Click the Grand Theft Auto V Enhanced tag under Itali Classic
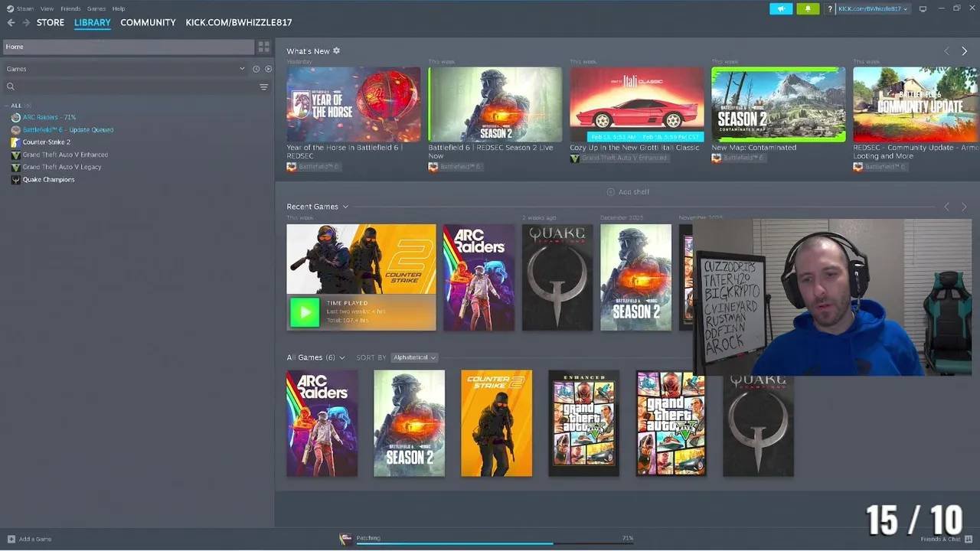The image size is (980, 551). click(x=619, y=158)
